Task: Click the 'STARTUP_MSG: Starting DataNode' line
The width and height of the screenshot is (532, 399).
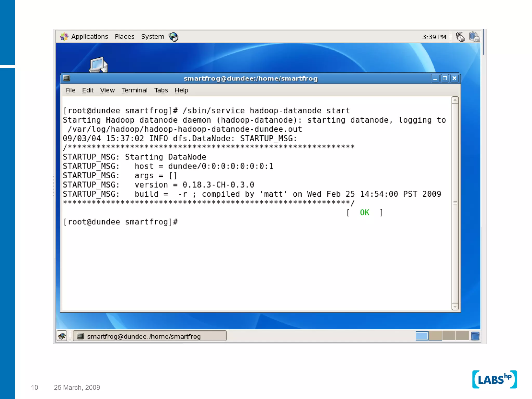Action: [x=135, y=157]
